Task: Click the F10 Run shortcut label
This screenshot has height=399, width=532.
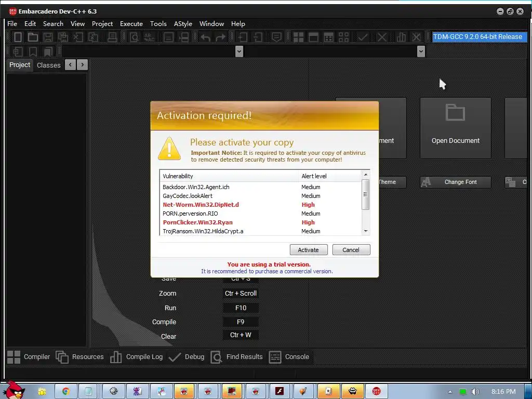Action: [x=241, y=308]
